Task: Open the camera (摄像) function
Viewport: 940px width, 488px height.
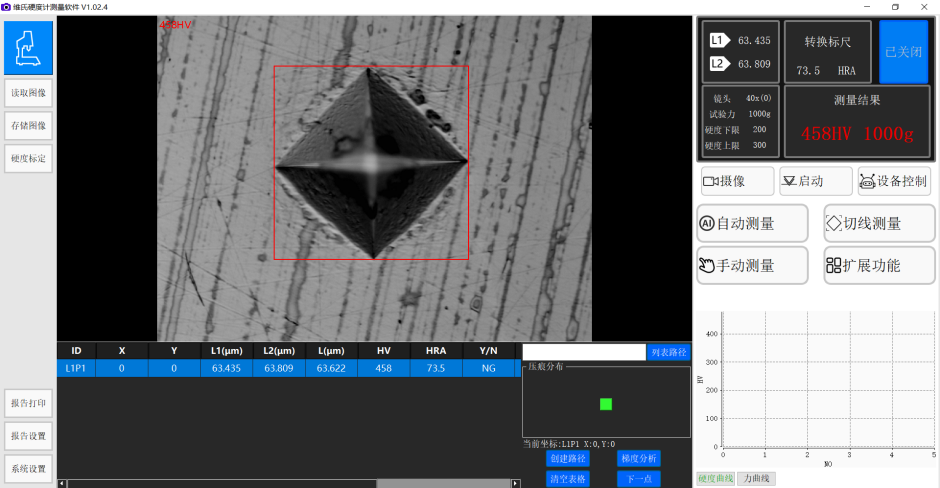Action: pos(737,181)
